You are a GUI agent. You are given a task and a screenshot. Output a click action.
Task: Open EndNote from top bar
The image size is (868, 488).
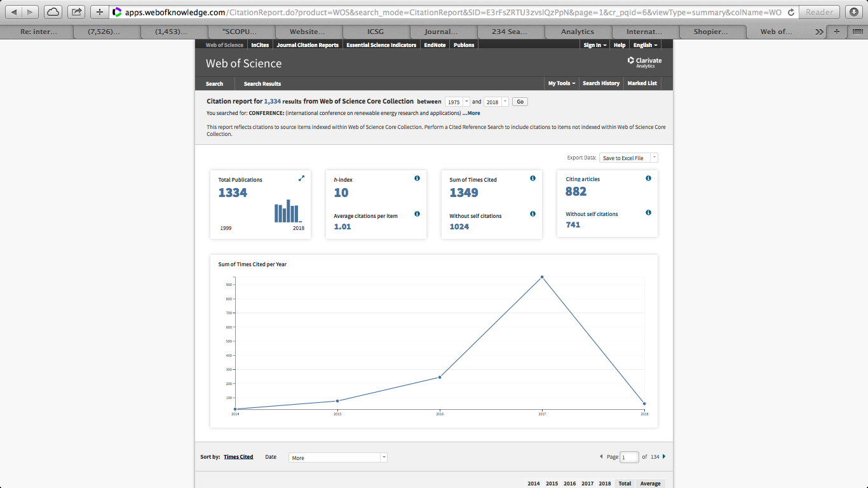coord(435,45)
